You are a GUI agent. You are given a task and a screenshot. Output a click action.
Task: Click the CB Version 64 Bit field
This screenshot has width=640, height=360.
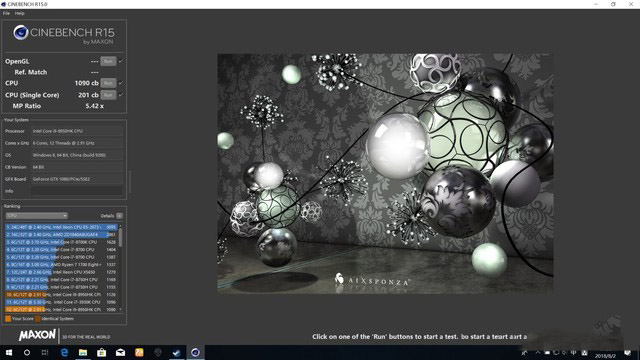click(77, 167)
